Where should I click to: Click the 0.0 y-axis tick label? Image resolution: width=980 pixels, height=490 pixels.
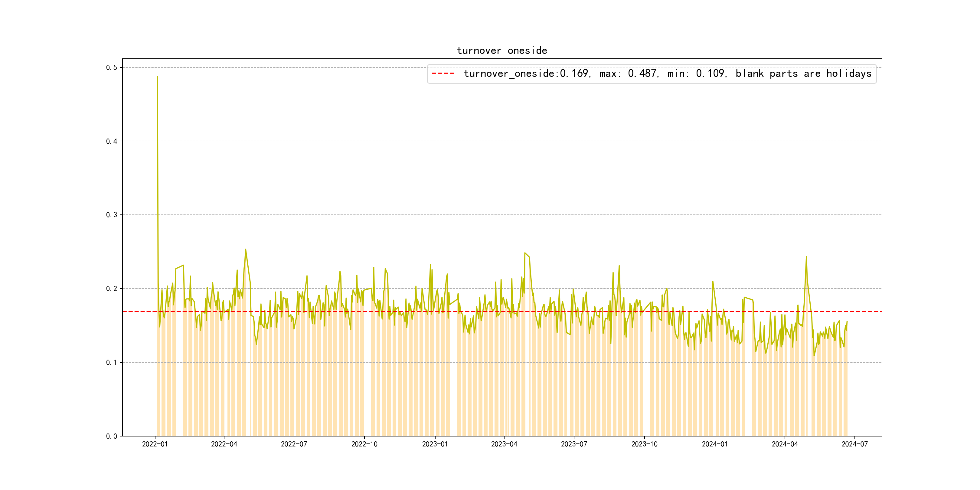[x=112, y=436]
